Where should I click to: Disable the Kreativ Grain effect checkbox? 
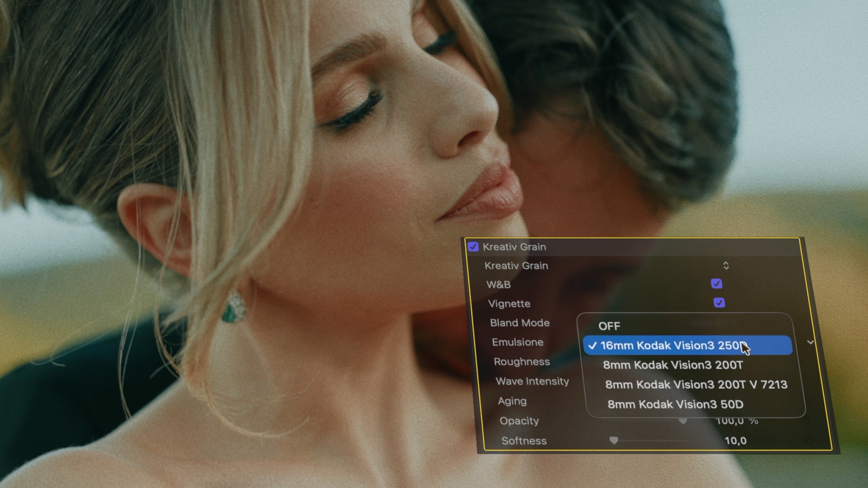[473, 247]
